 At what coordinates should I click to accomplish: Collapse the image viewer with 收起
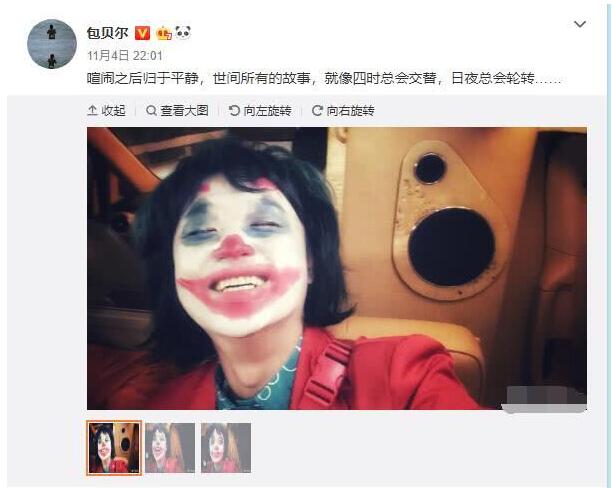(106, 111)
